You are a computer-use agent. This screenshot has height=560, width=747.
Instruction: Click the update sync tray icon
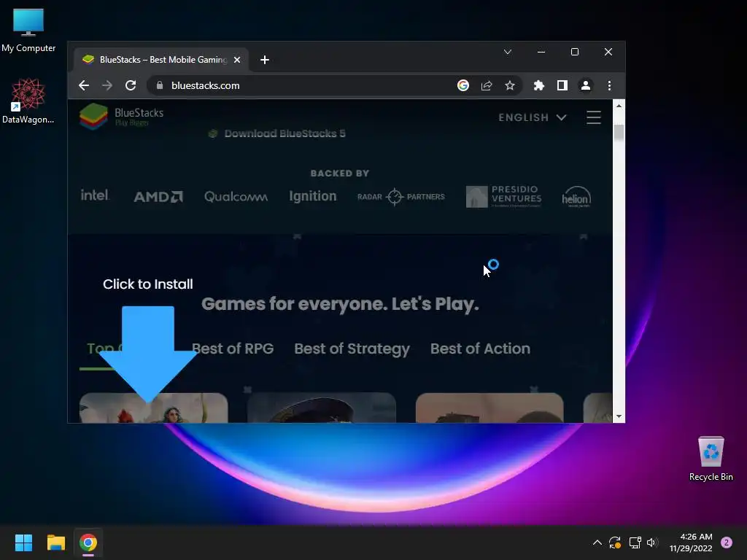[614, 542]
